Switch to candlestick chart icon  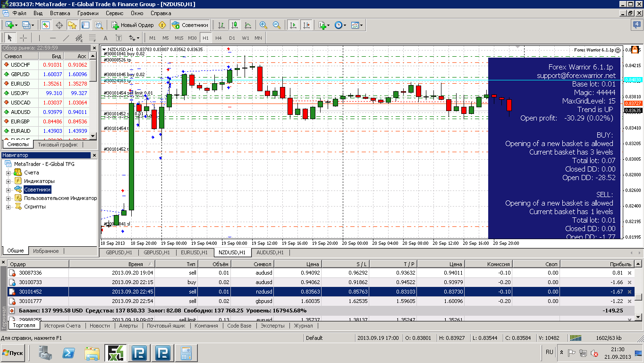tap(234, 25)
